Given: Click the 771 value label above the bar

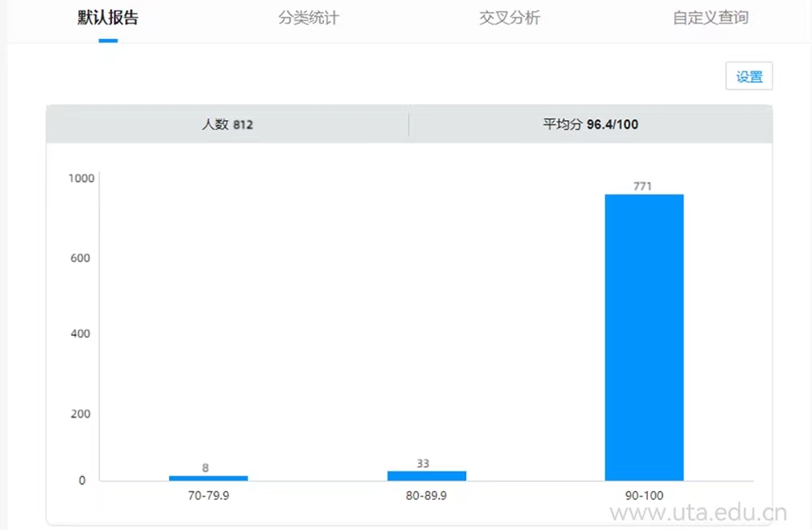Looking at the screenshot, I should click(x=642, y=186).
